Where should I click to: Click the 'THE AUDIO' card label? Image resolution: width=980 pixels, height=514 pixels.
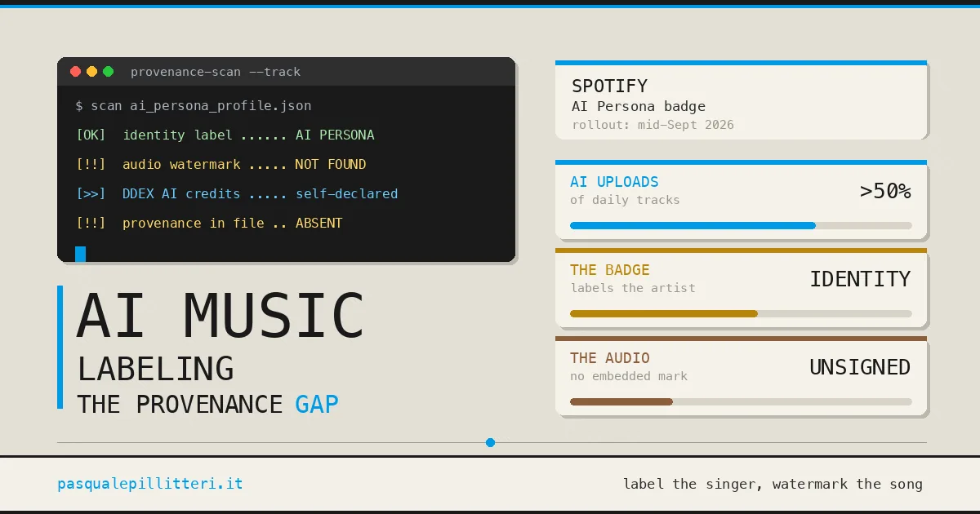click(610, 357)
